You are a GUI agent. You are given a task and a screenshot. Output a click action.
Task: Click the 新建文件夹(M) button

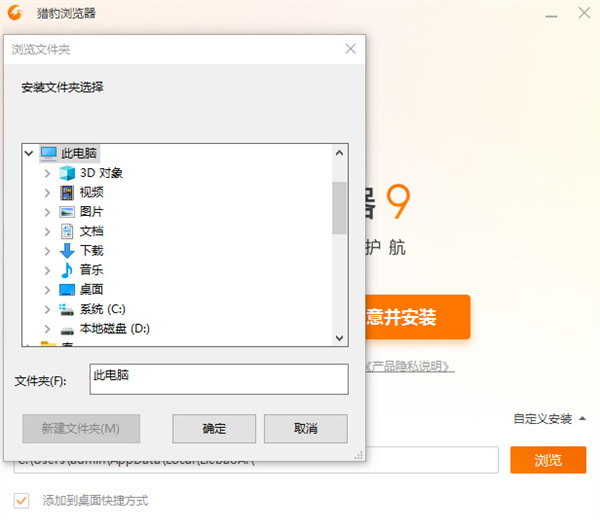point(81,429)
